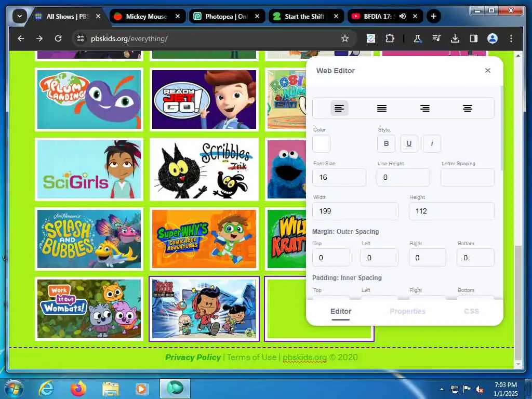
Task: Edit the Width field value 199
Action: [355, 211]
